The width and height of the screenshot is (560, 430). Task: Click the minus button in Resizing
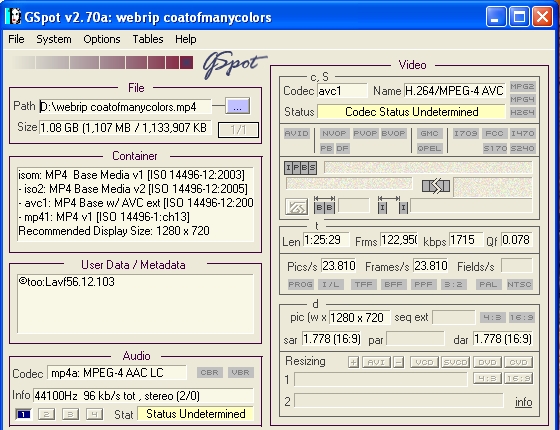pyautogui.click(x=399, y=362)
